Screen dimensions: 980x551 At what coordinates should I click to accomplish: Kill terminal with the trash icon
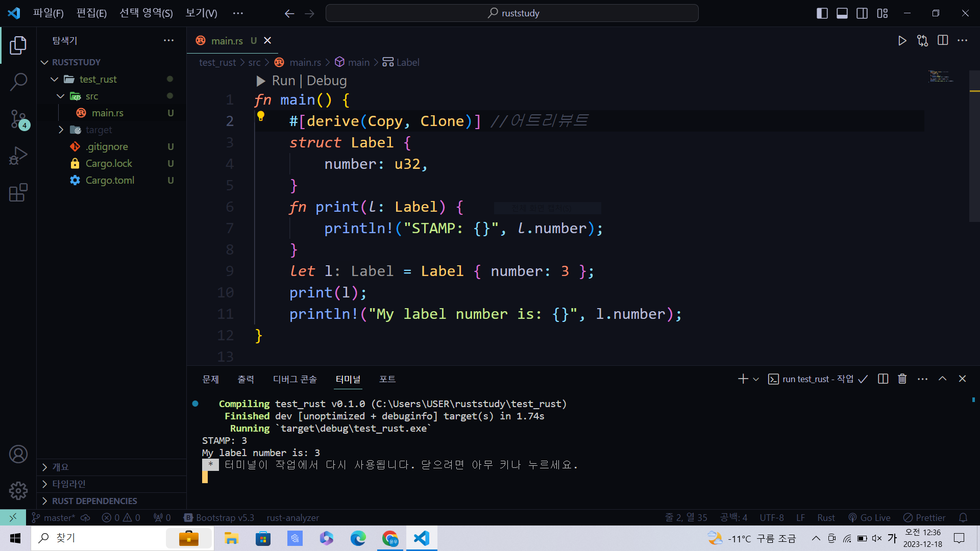coord(902,379)
